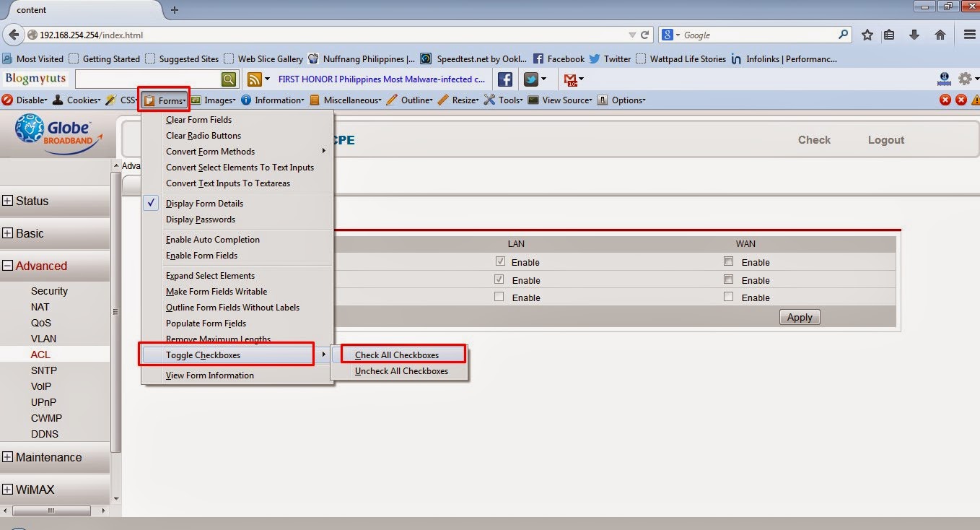Open the bookmarks list icon
980x530 pixels.
pos(889,35)
